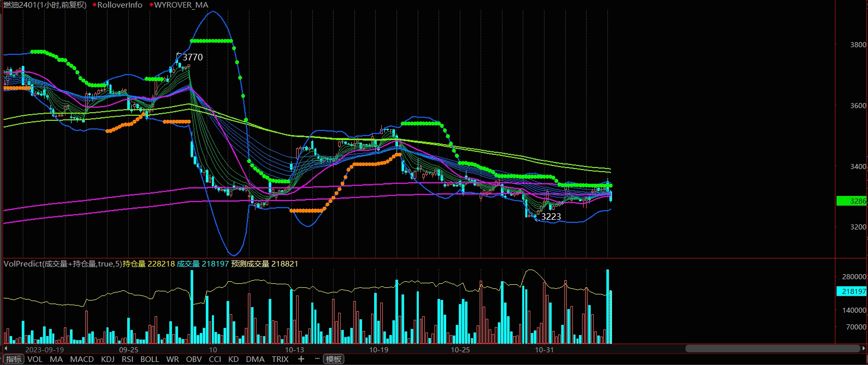Click the 3770 high price marker
Image resolution: width=868 pixels, height=365 pixels.
192,57
